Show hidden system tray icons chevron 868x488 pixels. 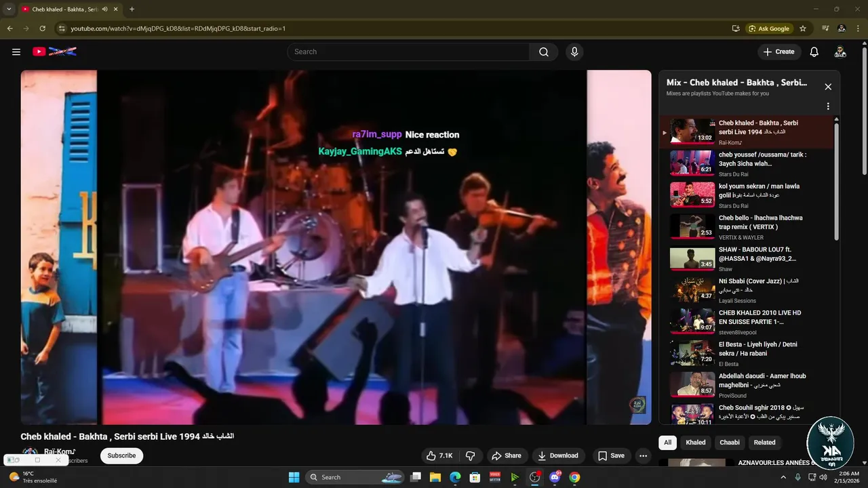tap(784, 477)
